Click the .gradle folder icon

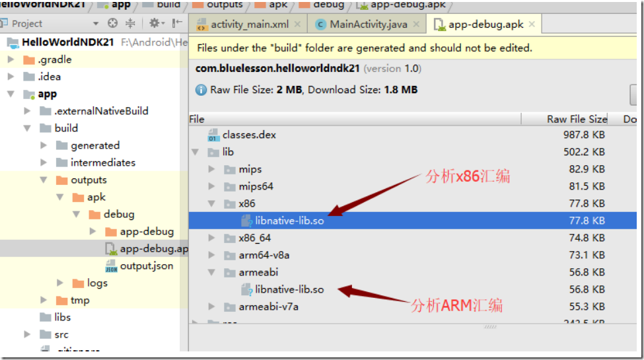(29, 60)
